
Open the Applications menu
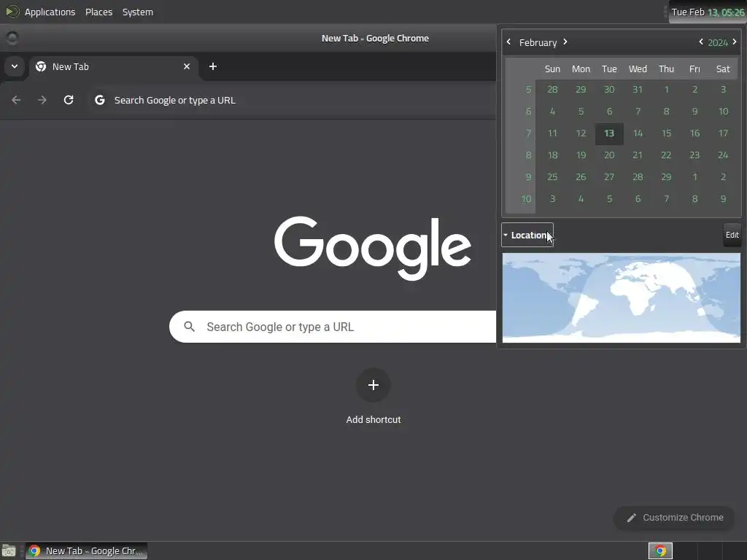pos(50,12)
